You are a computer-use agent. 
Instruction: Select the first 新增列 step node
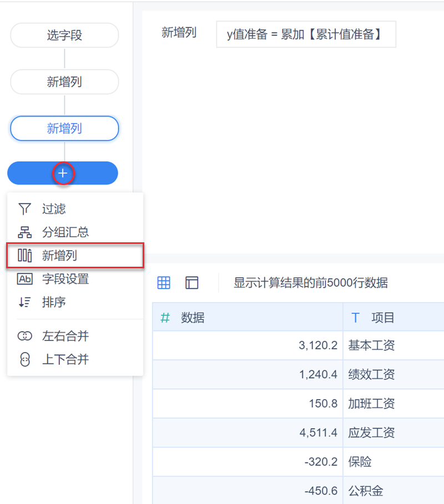tap(64, 82)
